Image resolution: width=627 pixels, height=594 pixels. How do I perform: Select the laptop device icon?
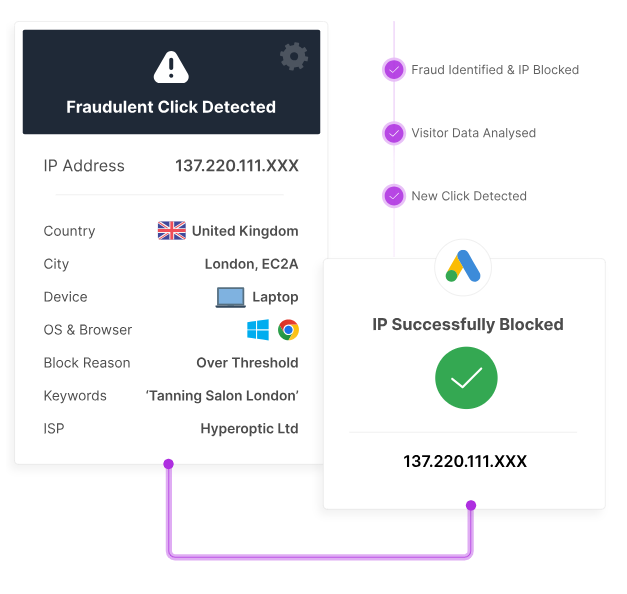(230, 297)
